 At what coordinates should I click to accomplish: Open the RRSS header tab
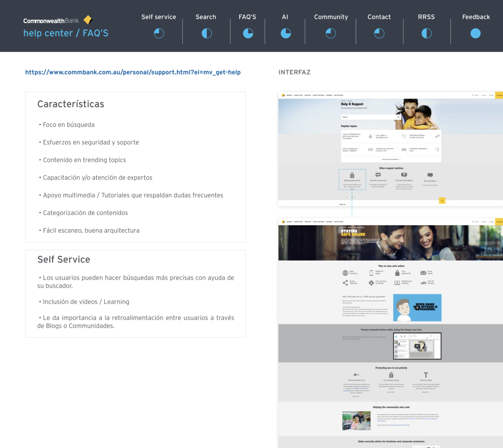click(426, 17)
